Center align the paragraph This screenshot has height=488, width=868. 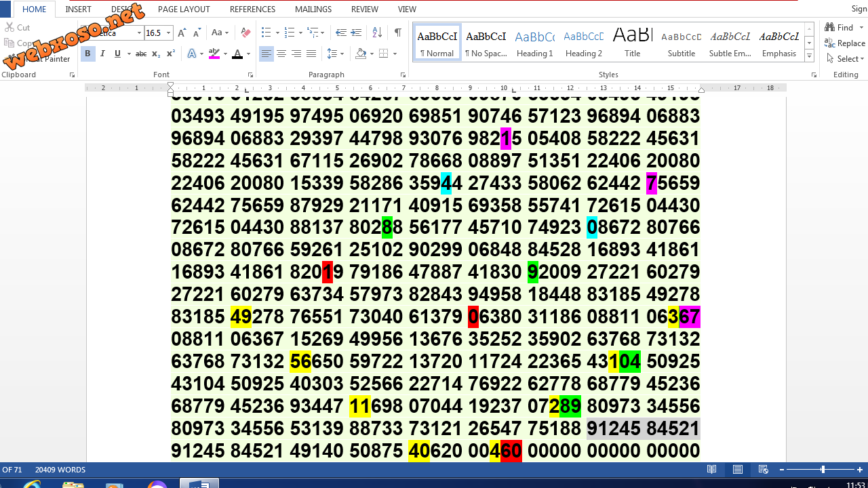[x=281, y=54]
